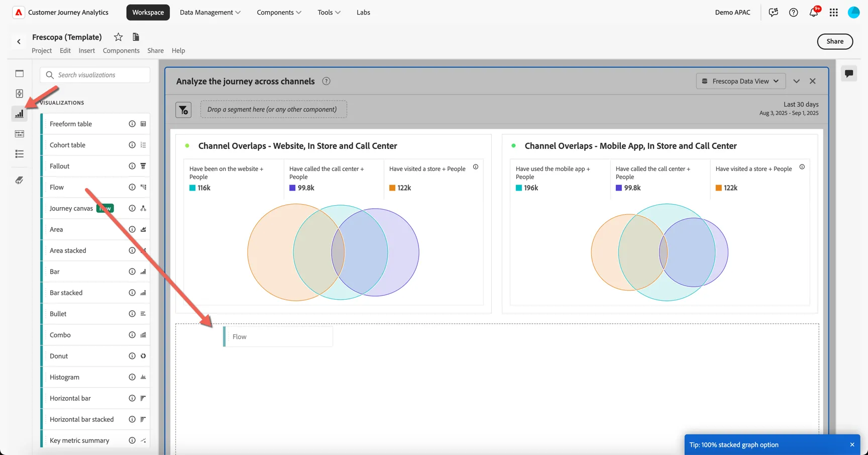Viewport: 868px width, 455px height.
Task: Open the comments panel icon
Action: [x=849, y=73]
